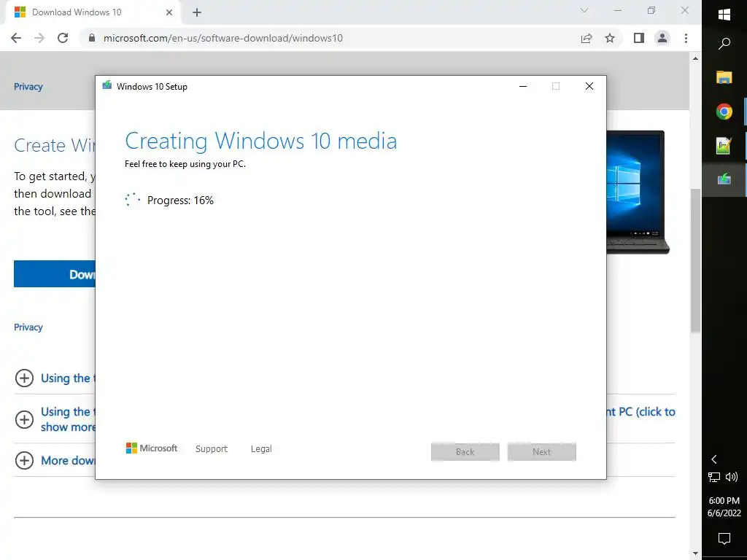Show hidden system tray icons
This screenshot has width=747, height=560.
(x=713, y=459)
